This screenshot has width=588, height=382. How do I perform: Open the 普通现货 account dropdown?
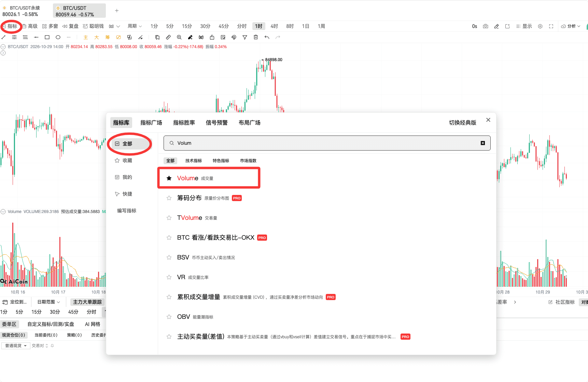(x=16, y=345)
